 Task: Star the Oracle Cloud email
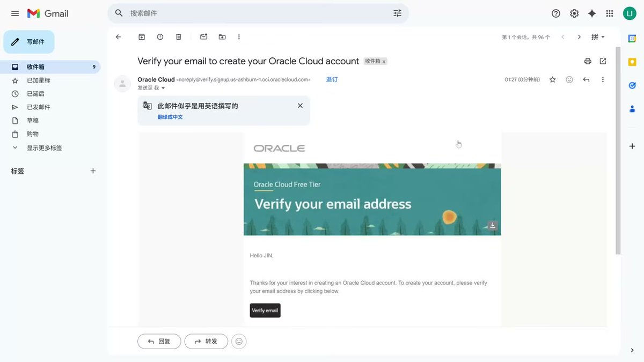553,80
